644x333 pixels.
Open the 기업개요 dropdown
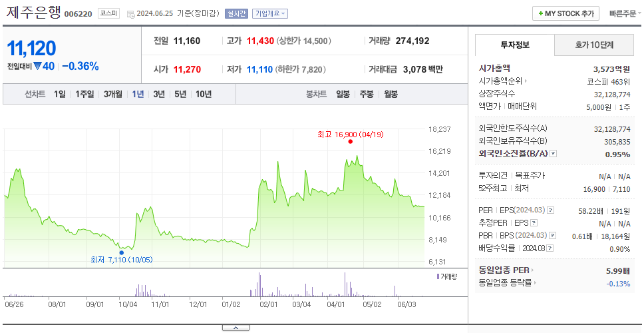pyautogui.click(x=270, y=13)
